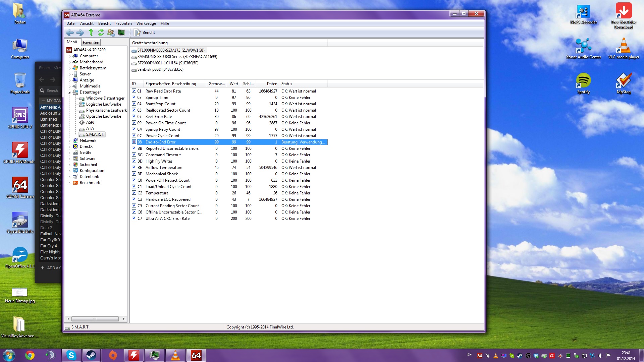Click the tree panel horizontal scrollbar

point(95,319)
